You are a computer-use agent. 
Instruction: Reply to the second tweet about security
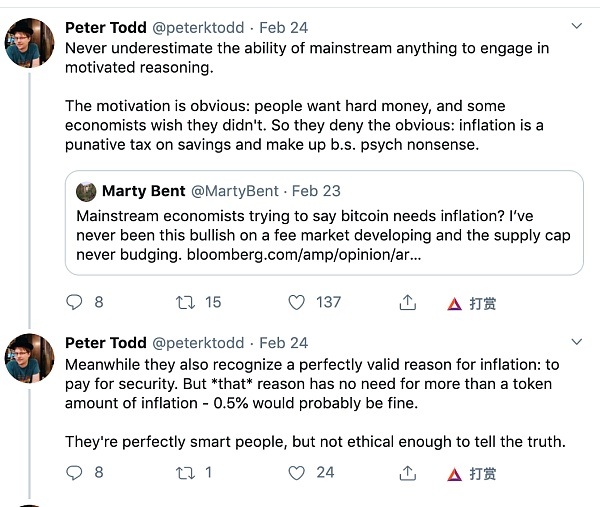pos(74,472)
